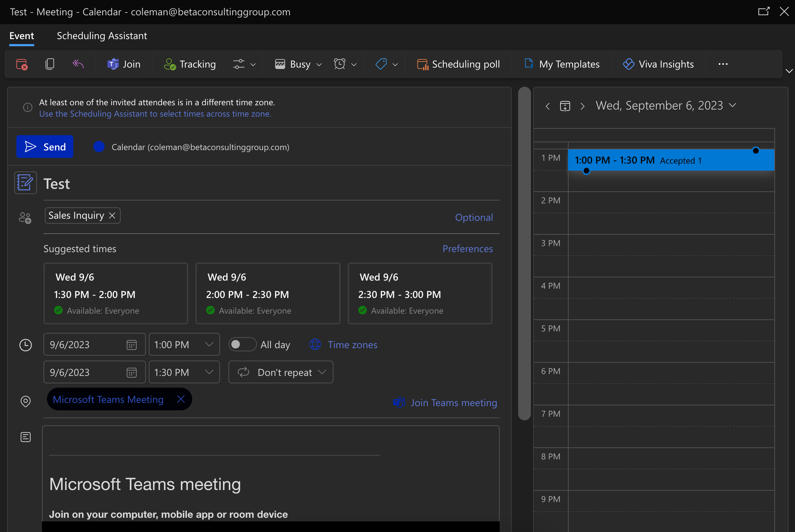
Task: Open Viva Insights
Action: tap(658, 64)
